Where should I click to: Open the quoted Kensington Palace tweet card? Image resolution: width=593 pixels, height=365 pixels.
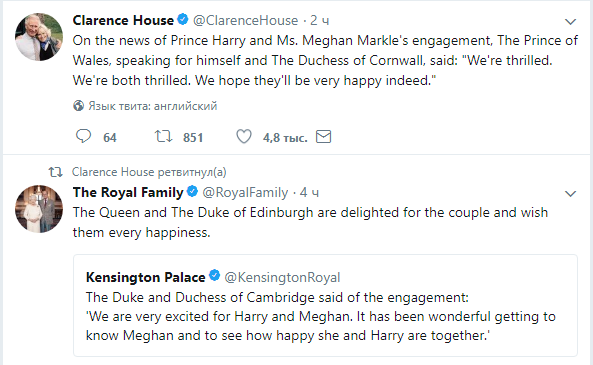pos(325,305)
